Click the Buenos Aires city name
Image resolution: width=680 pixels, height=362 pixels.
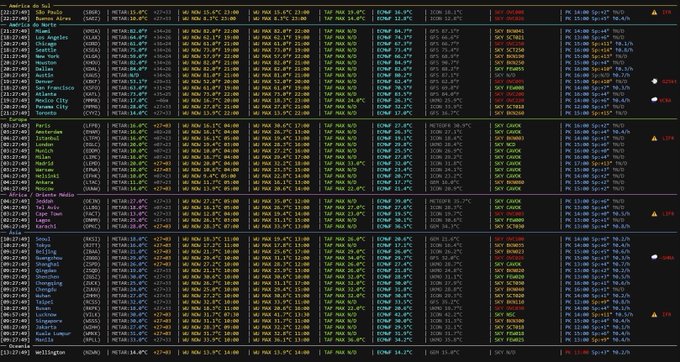(52, 19)
